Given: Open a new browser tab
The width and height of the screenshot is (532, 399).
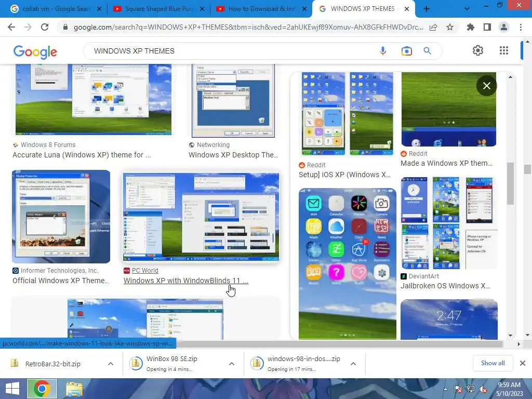Looking at the screenshot, I should pyautogui.click(x=427, y=9).
